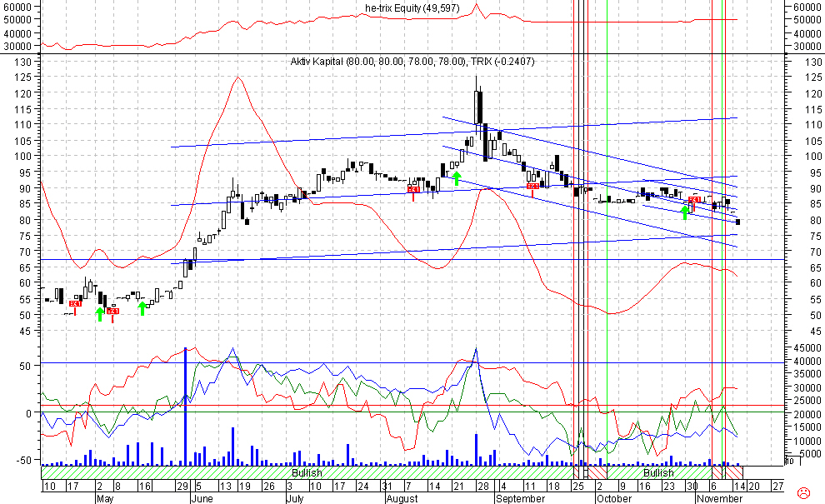The image size is (825, 504).
Task: Click the Bullish label in the July section
Action: click(x=307, y=472)
